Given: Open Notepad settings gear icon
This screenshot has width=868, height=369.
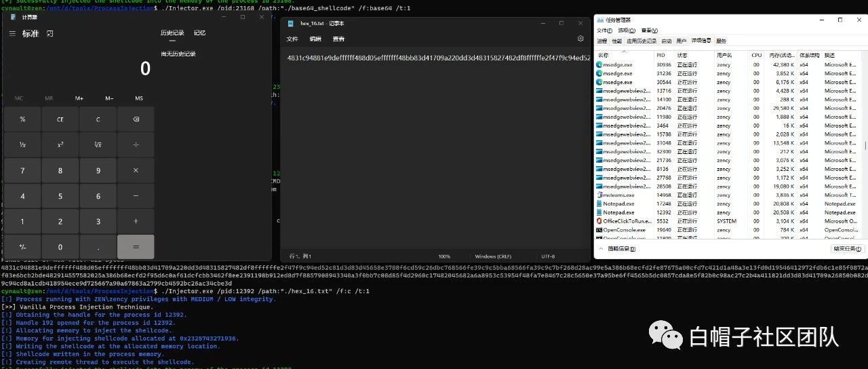Looking at the screenshot, I should [580, 39].
